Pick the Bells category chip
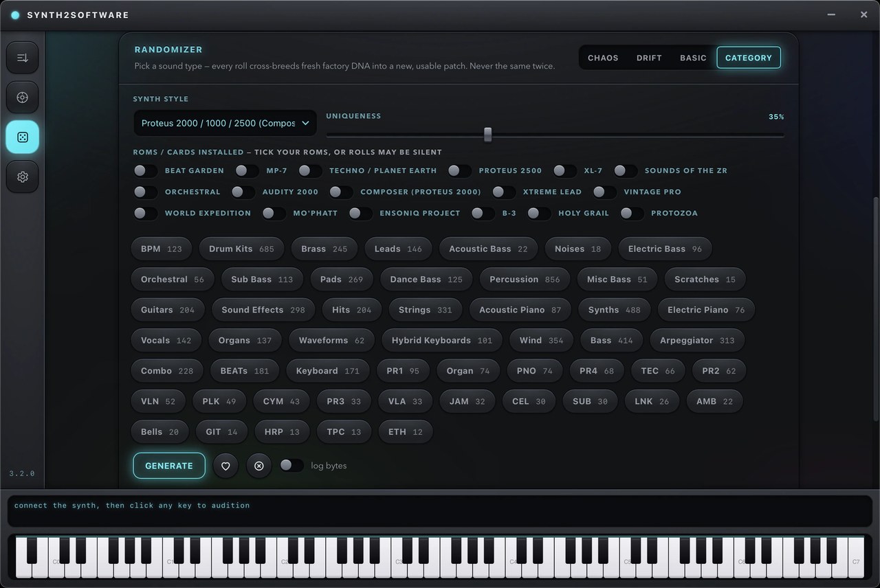 coord(159,432)
